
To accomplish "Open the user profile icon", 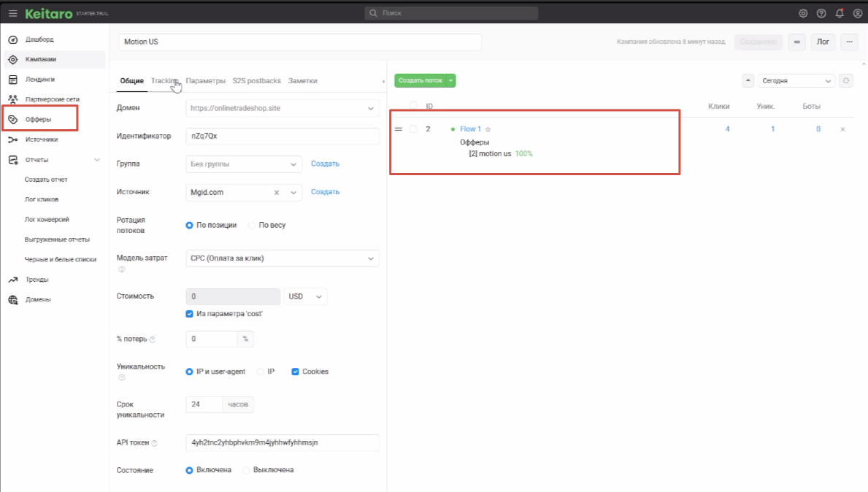I will pyautogui.click(x=858, y=13).
